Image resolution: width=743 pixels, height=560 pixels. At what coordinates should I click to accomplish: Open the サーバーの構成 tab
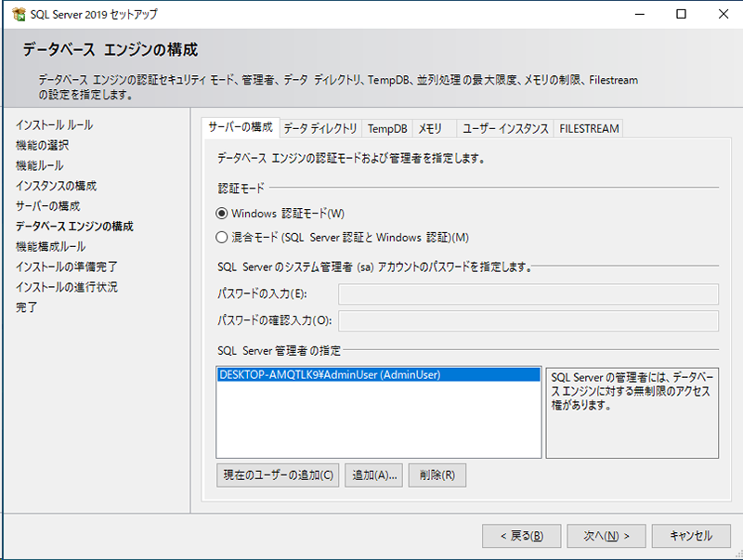click(x=241, y=127)
